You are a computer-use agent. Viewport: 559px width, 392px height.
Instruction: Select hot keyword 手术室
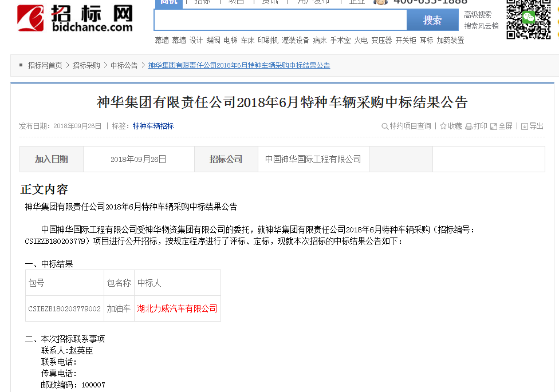340,40
